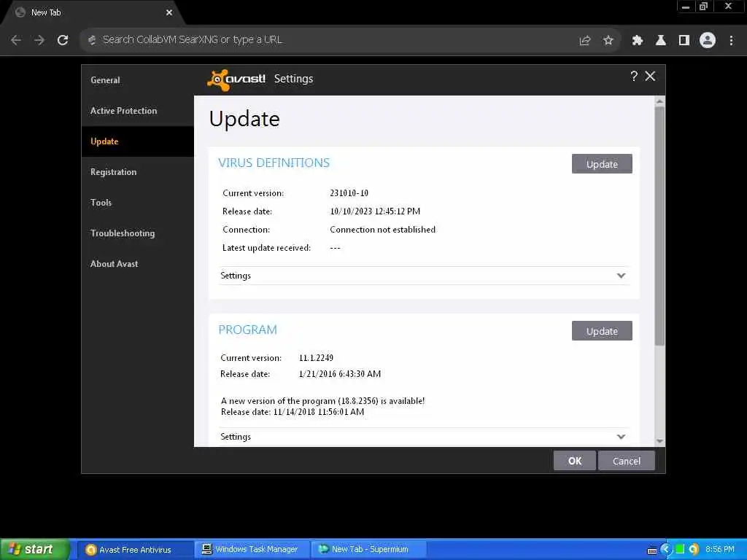Click the settings vertical scrollbar thumb
The width and height of the screenshot is (747, 560).
[x=659, y=226]
